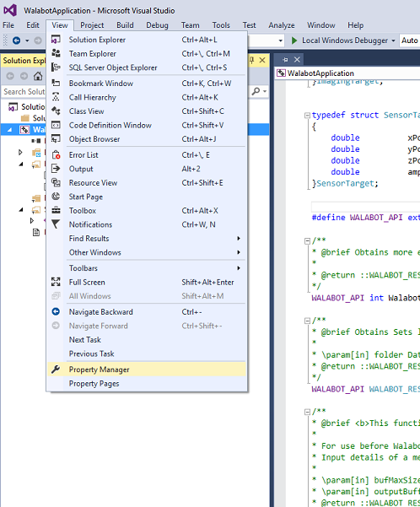Click the Start Page icon
The image size is (420, 507).
click(x=56, y=197)
